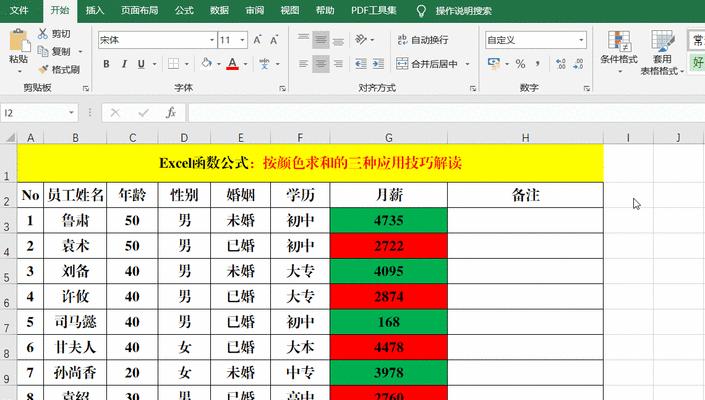Open Format as Table (套用表格格式)

pos(662,53)
